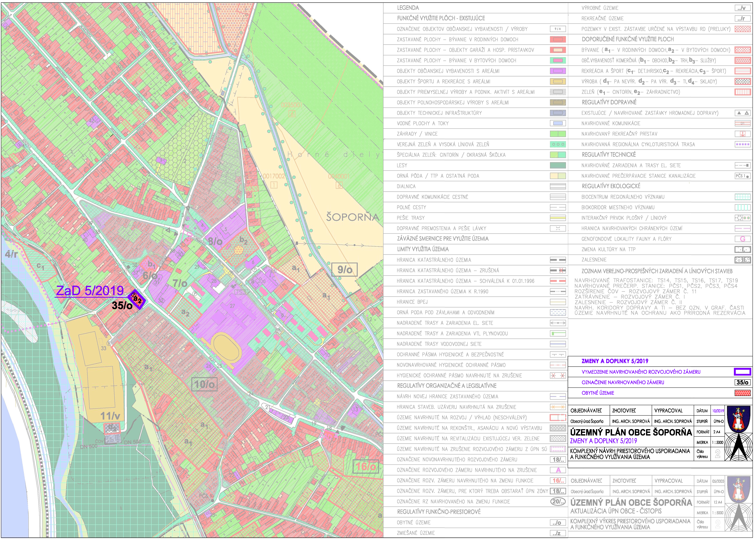Click the LEGENDA heading
Viewport: 756px width, 540px height.
(x=408, y=8)
